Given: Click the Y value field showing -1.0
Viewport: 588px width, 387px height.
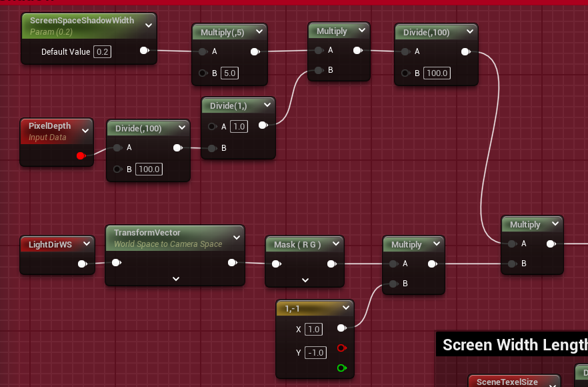Looking at the screenshot, I should point(315,353).
